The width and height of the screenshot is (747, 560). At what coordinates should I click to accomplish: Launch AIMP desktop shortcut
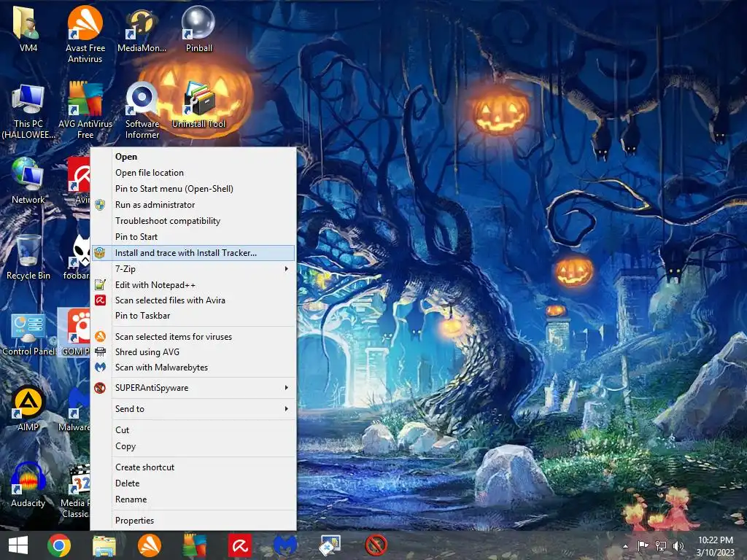point(28,408)
